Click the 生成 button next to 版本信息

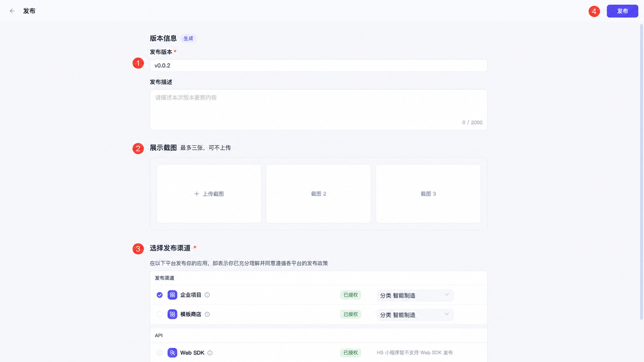click(188, 38)
